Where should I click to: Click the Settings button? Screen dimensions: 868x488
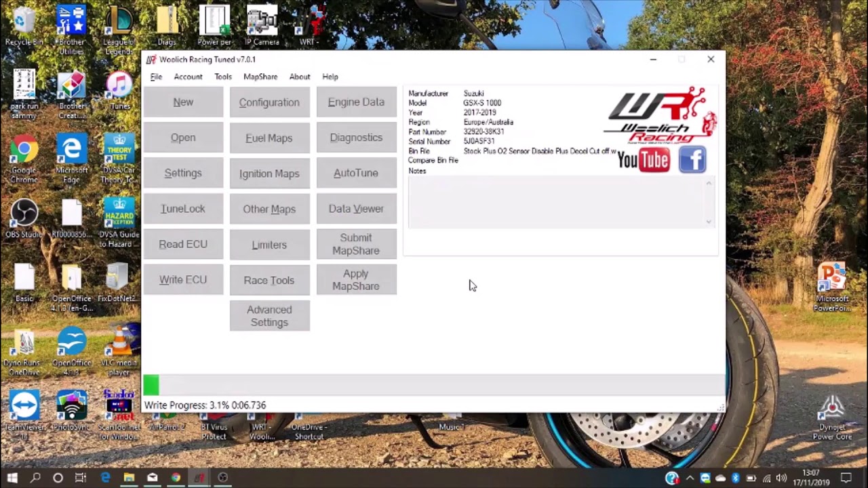(183, 173)
